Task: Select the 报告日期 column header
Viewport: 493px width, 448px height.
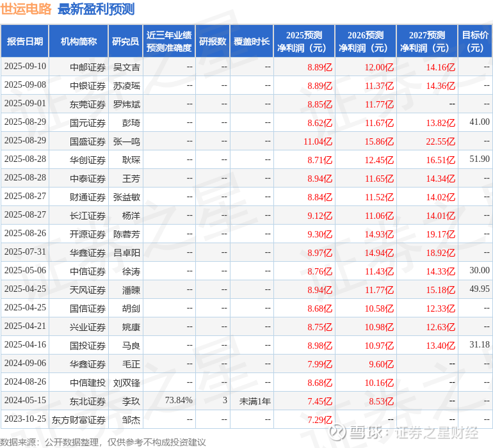Action: pyautogui.click(x=25, y=42)
